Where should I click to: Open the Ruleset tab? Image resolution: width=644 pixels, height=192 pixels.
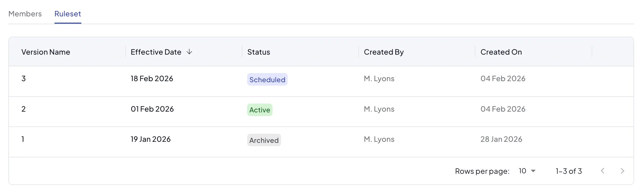[68, 14]
